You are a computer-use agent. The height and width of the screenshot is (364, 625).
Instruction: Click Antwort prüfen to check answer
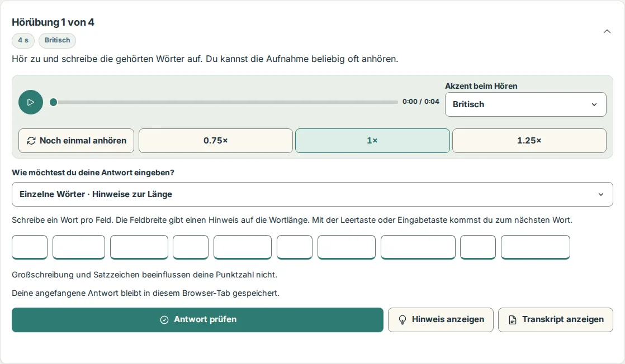(197, 320)
